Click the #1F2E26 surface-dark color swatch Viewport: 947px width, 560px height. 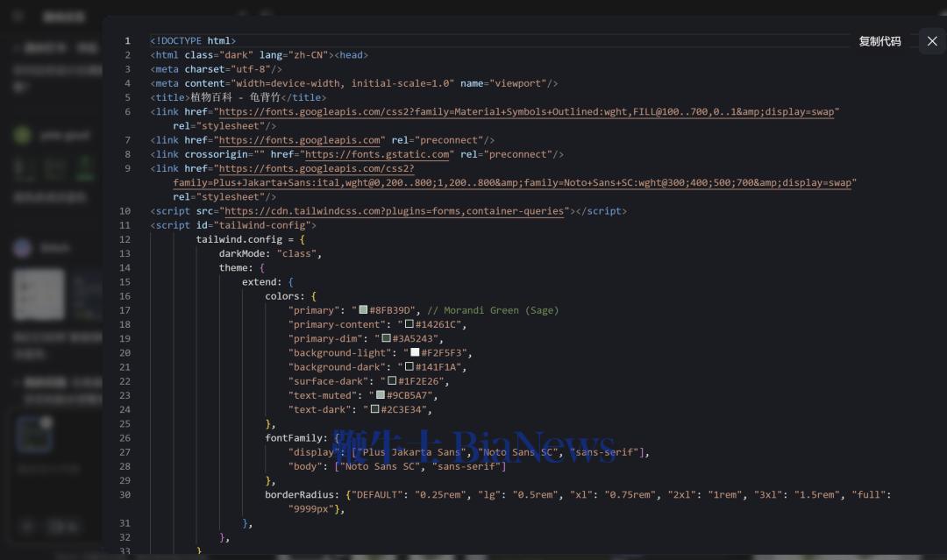coord(392,381)
